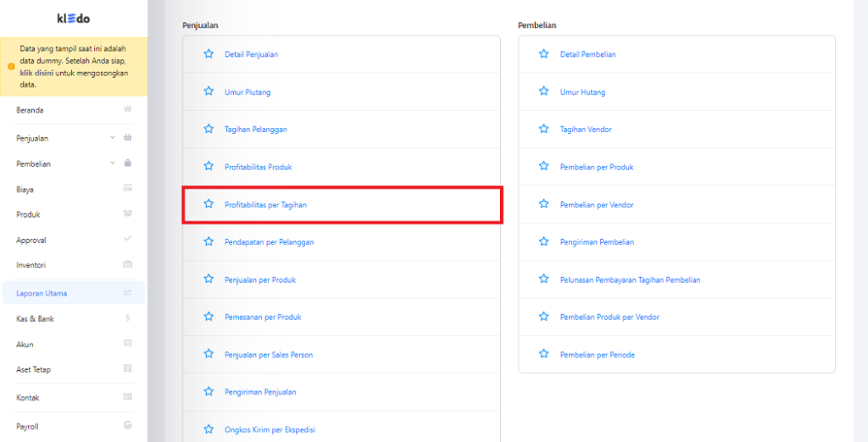Click the Inventori warehouse icon

click(127, 264)
